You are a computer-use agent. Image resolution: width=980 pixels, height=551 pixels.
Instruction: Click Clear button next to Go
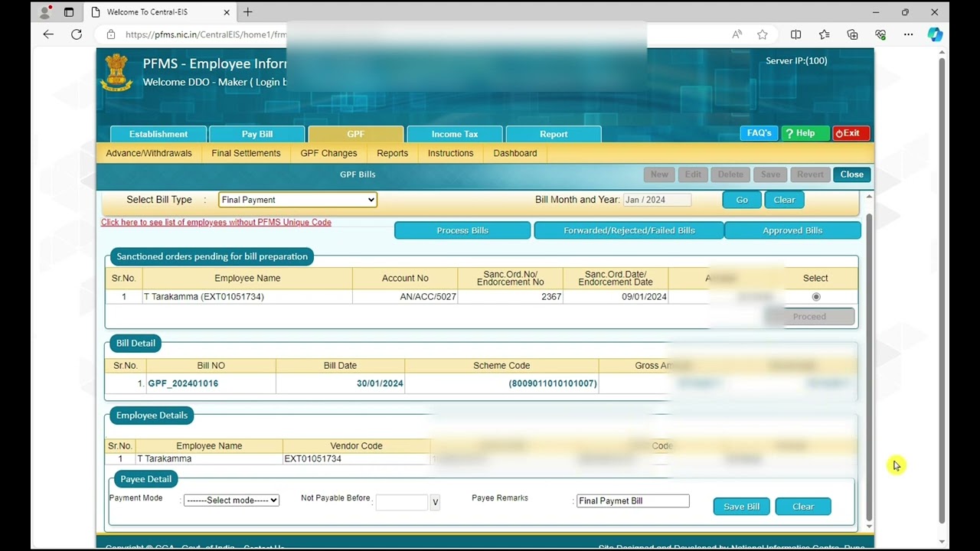pyautogui.click(x=784, y=200)
